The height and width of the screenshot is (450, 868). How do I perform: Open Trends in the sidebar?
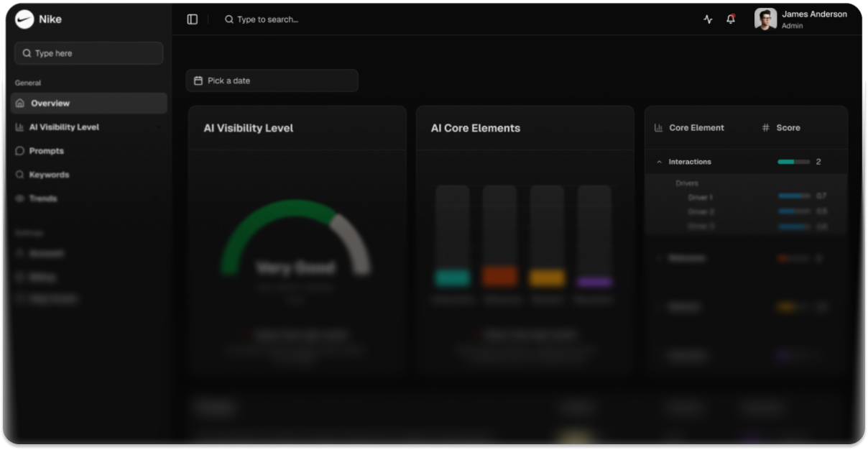[42, 198]
